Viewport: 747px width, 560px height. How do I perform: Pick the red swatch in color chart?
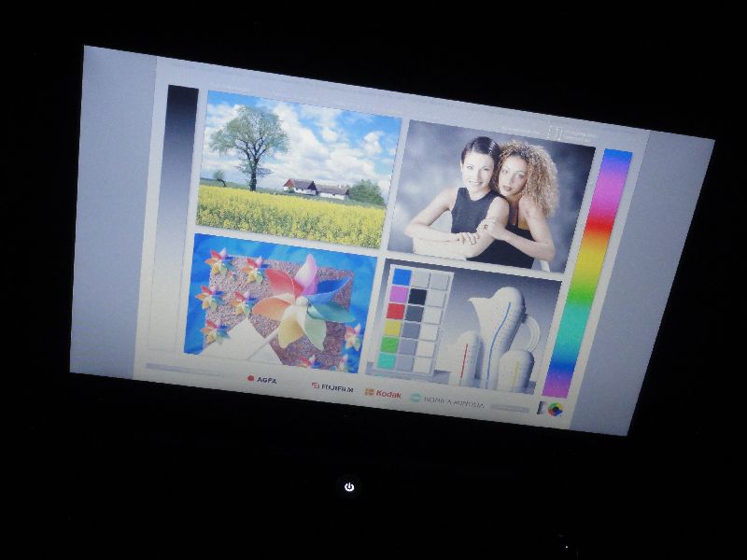pyautogui.click(x=395, y=311)
